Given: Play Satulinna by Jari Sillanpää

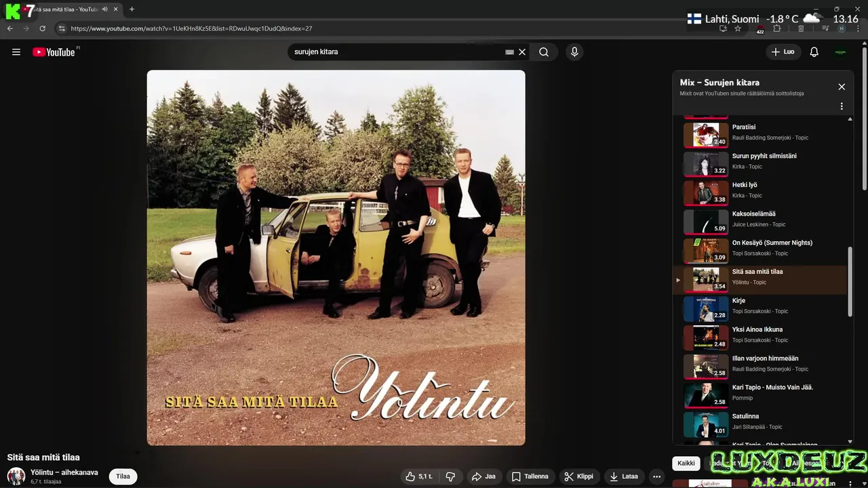Looking at the screenshot, I should click(x=759, y=424).
